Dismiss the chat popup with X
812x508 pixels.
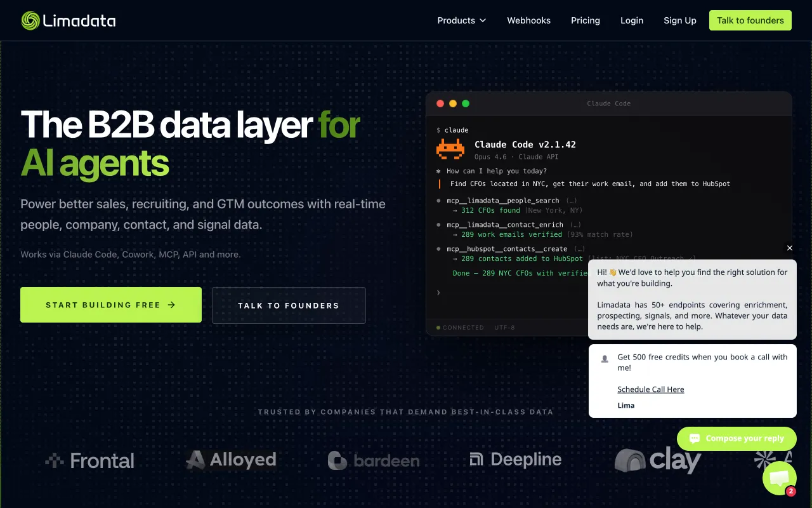click(x=790, y=248)
